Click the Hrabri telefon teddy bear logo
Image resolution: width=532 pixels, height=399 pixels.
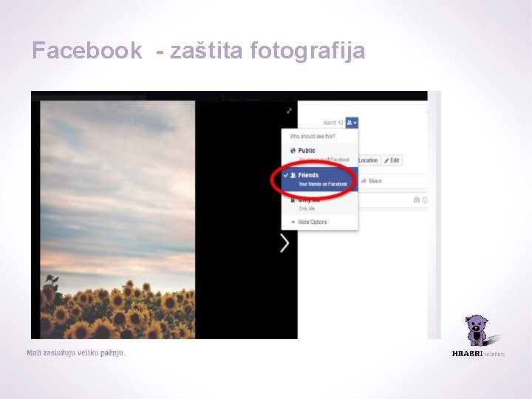coord(478,336)
